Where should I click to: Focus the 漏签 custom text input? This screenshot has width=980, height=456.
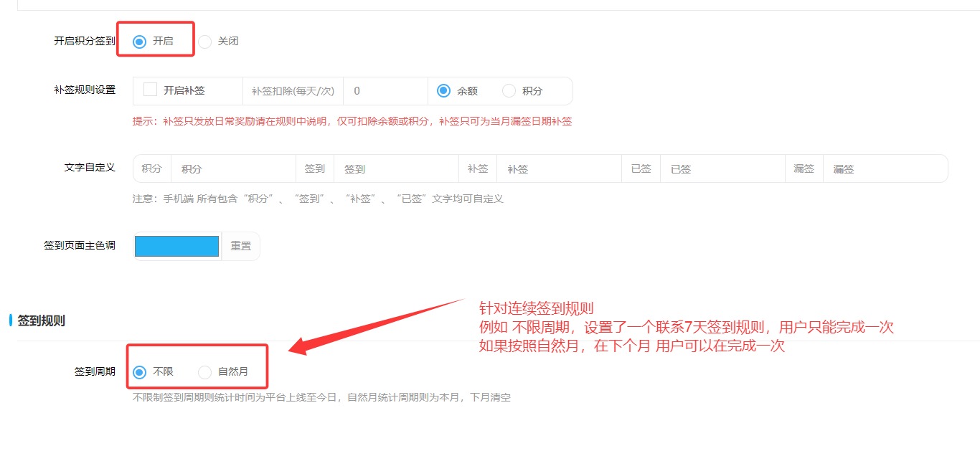point(885,169)
